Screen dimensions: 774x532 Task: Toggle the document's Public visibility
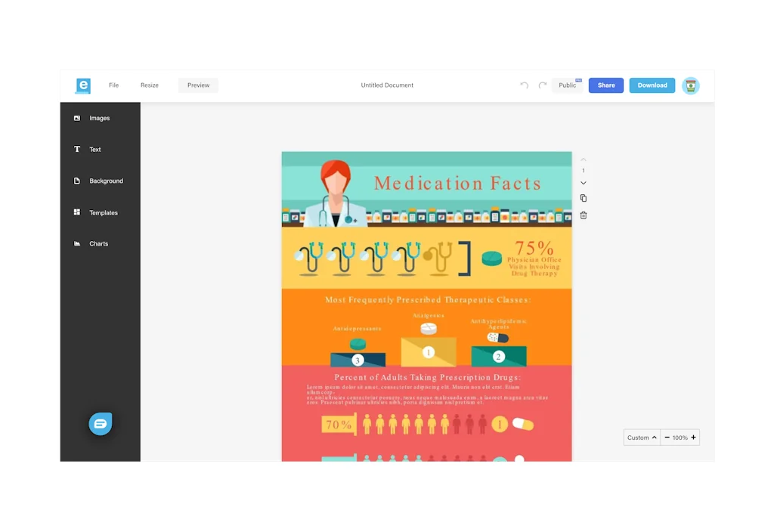pyautogui.click(x=568, y=85)
